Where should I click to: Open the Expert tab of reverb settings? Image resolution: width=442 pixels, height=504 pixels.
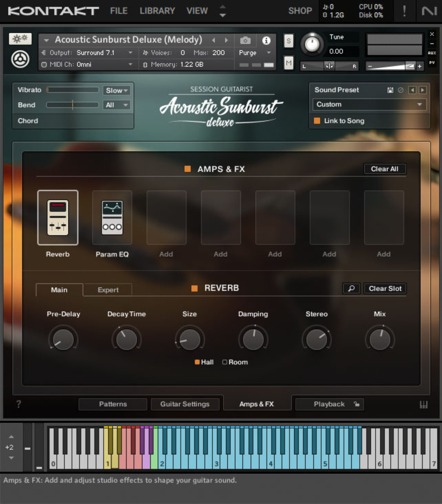pos(108,290)
